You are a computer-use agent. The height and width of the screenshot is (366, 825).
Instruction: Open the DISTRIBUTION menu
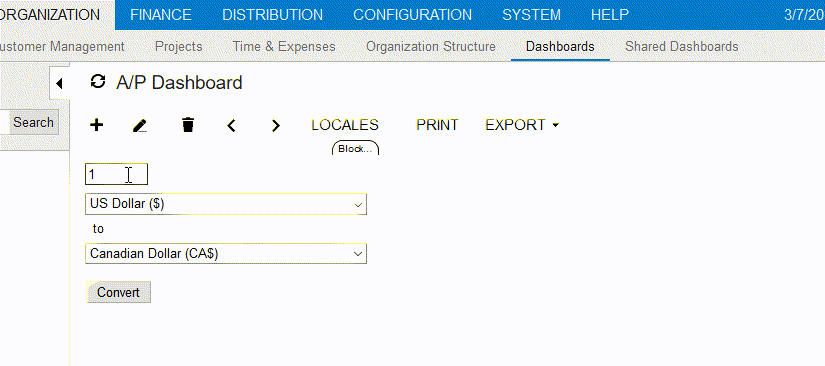tap(273, 15)
